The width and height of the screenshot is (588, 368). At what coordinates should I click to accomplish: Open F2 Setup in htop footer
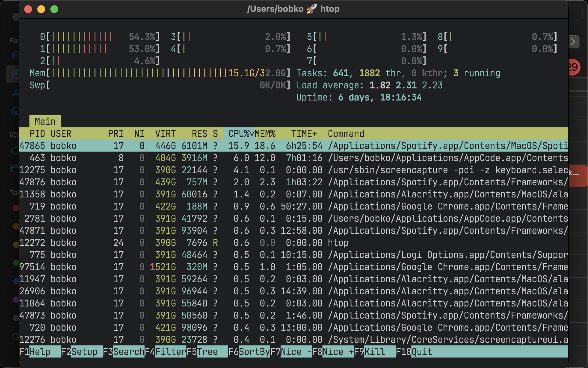point(82,352)
